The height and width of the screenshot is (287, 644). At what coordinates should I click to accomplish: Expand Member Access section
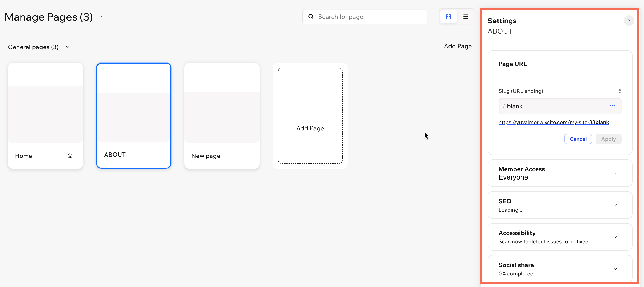(x=615, y=173)
